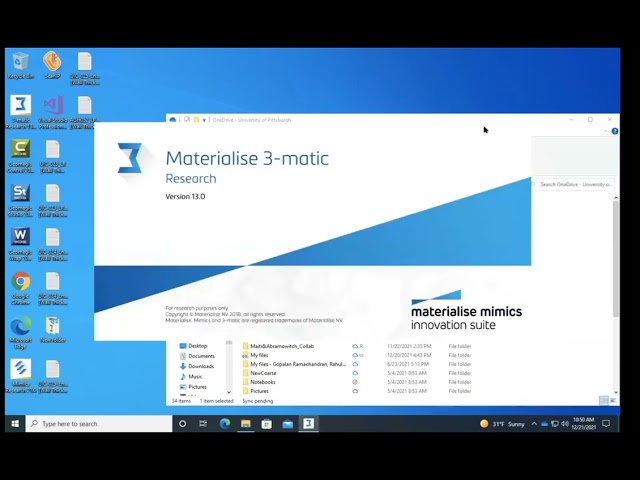Click the 11/22/2021 2:35 PM date cell
The image size is (640, 480).
pos(409,346)
